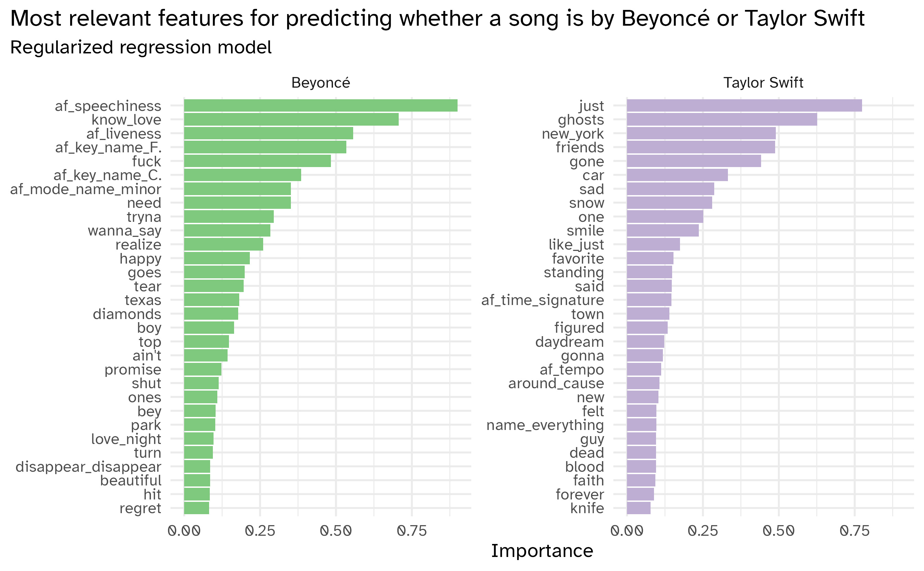Click the 'Regularized regression model' subtitle
Viewport: 924px width, 571px height.
click(141, 48)
